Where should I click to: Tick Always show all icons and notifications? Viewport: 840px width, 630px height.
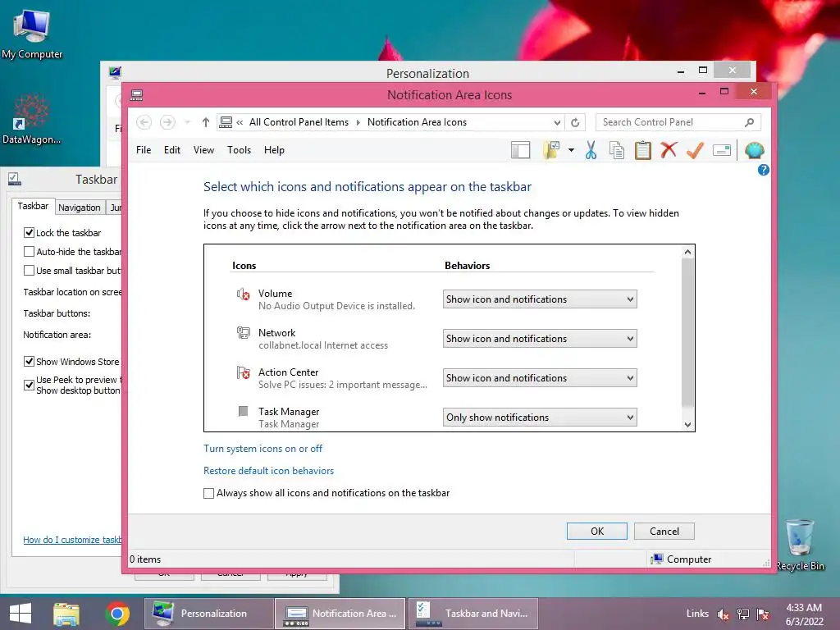[x=209, y=493]
